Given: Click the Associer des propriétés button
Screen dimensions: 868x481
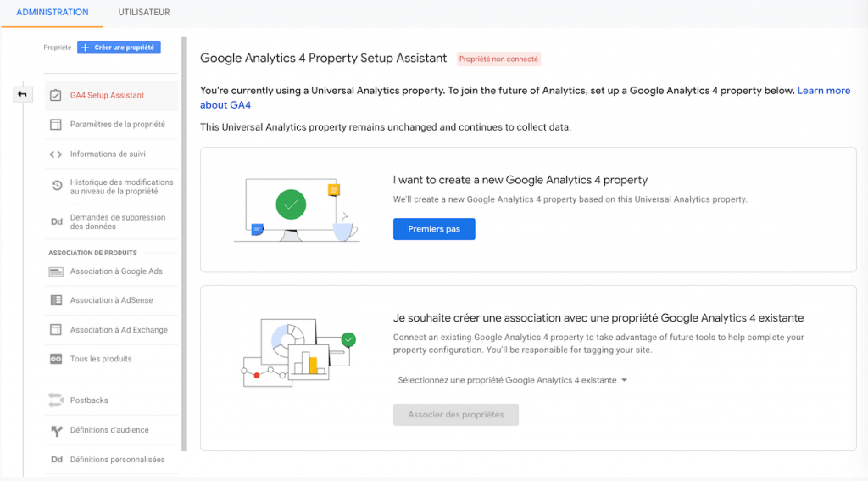Looking at the screenshot, I should coord(455,415).
